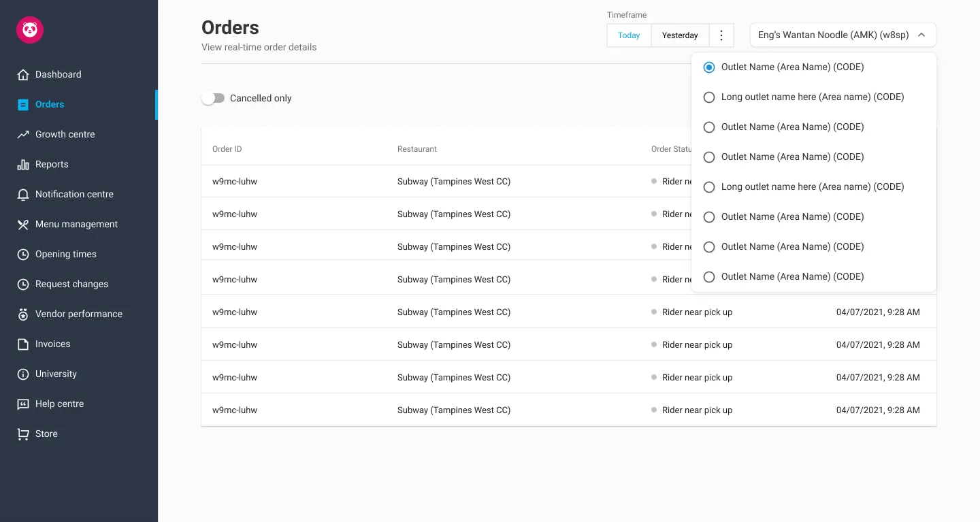Open Request changes clock icon
Viewport: 980px width, 522px height.
23,284
